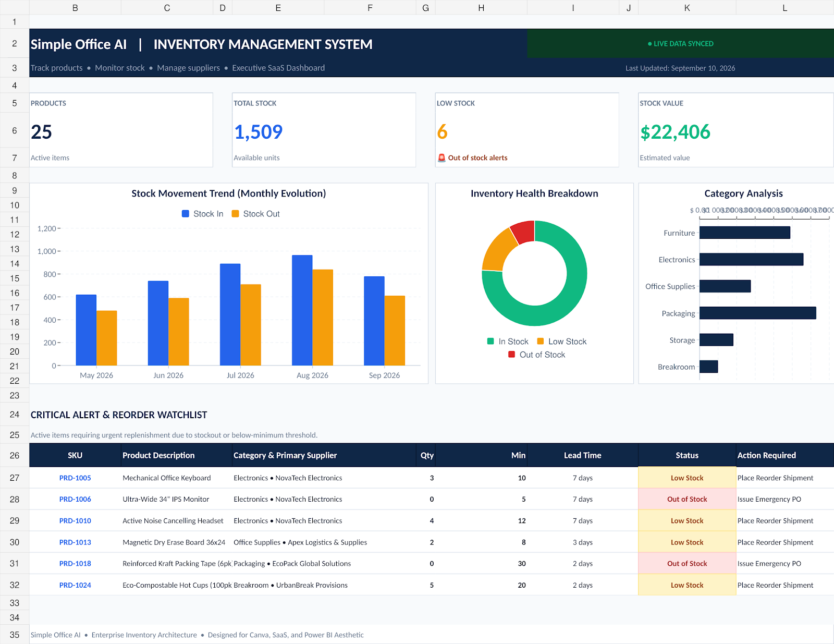The image size is (834, 644).
Task: Select column K header
Action: tap(687, 7)
